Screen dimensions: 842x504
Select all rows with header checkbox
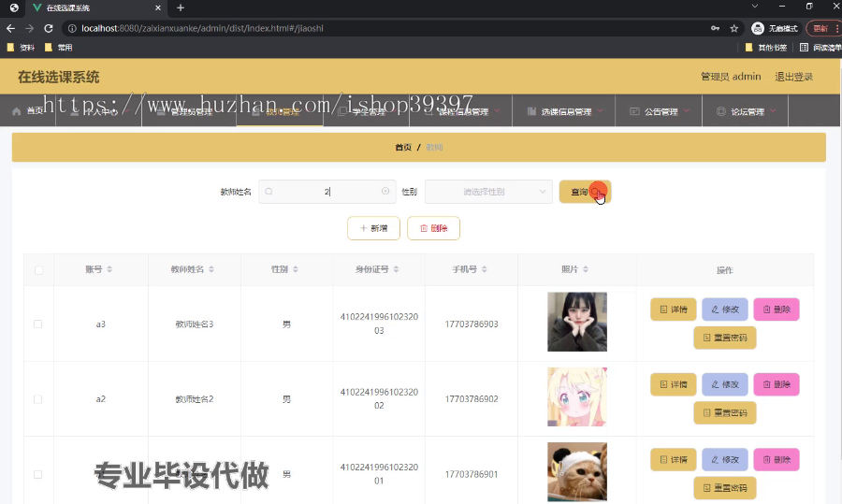click(x=38, y=270)
